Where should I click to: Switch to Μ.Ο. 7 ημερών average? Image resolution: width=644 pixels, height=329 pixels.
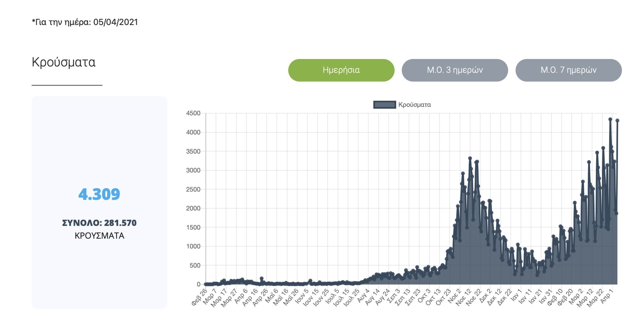point(569,70)
